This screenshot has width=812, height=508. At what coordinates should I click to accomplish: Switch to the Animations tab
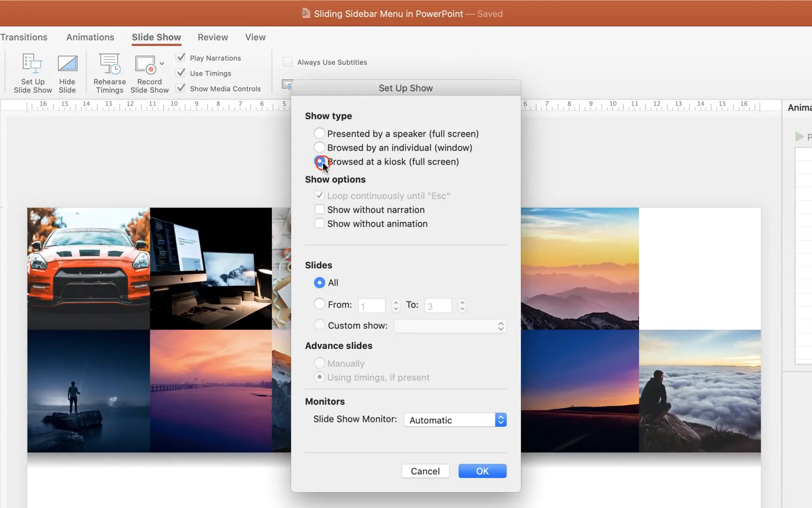click(90, 37)
